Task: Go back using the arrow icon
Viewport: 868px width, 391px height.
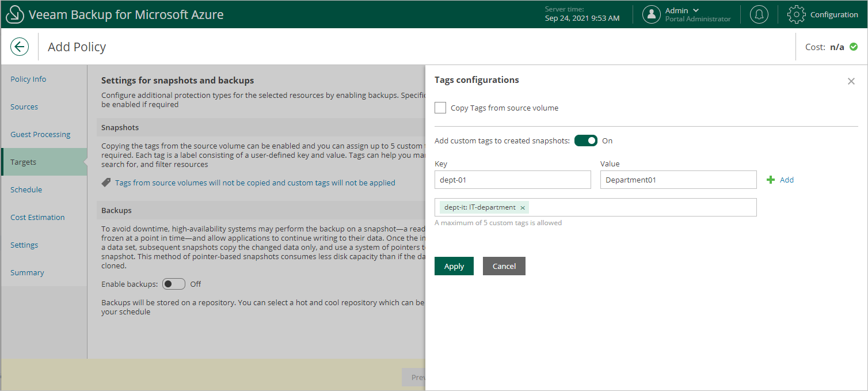Action: (20, 47)
